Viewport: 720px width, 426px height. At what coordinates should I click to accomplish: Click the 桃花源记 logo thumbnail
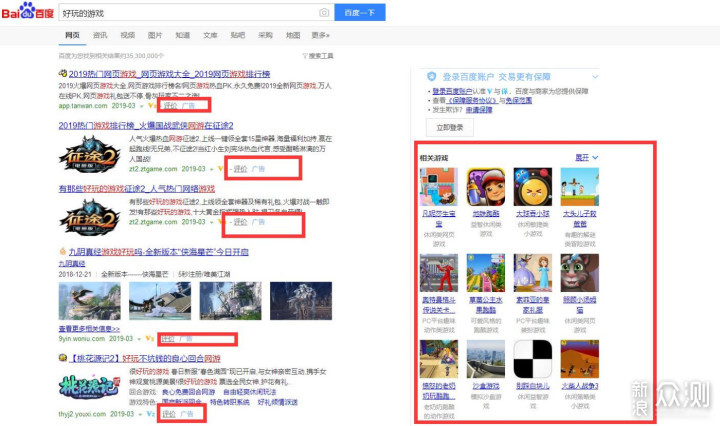click(x=90, y=387)
